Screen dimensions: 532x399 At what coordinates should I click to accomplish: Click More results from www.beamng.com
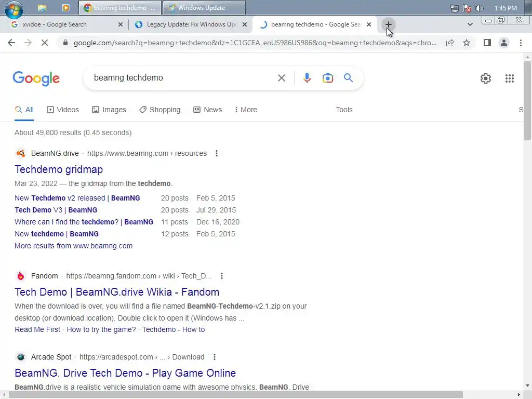(73, 246)
